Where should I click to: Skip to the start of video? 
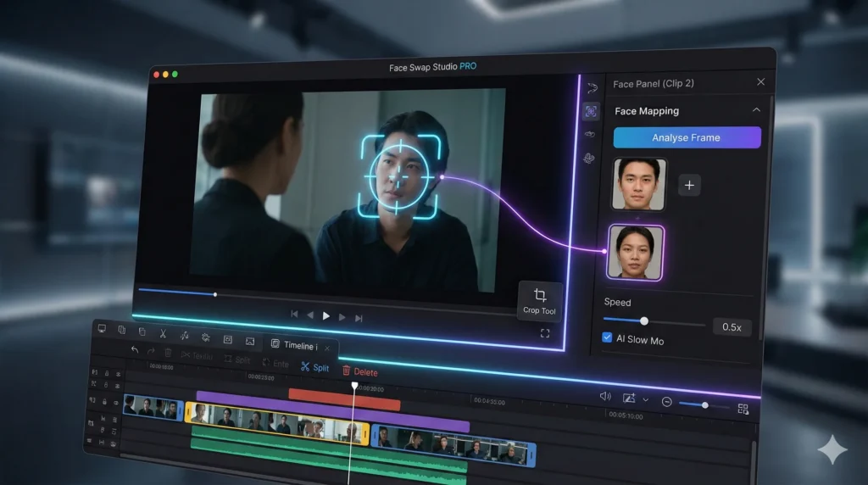pos(294,314)
